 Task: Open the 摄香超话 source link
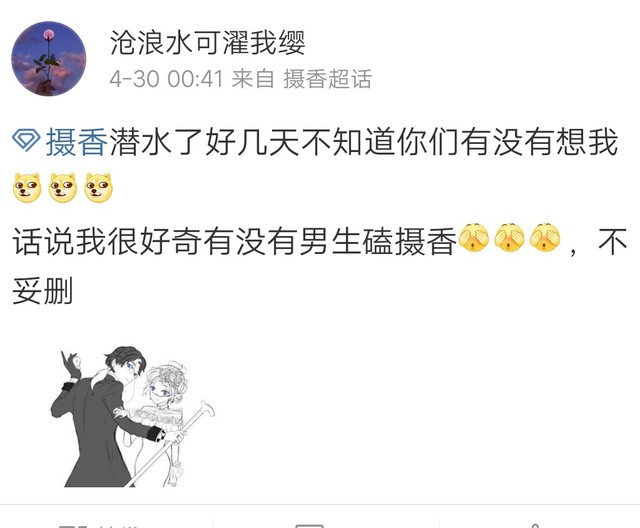(327, 79)
